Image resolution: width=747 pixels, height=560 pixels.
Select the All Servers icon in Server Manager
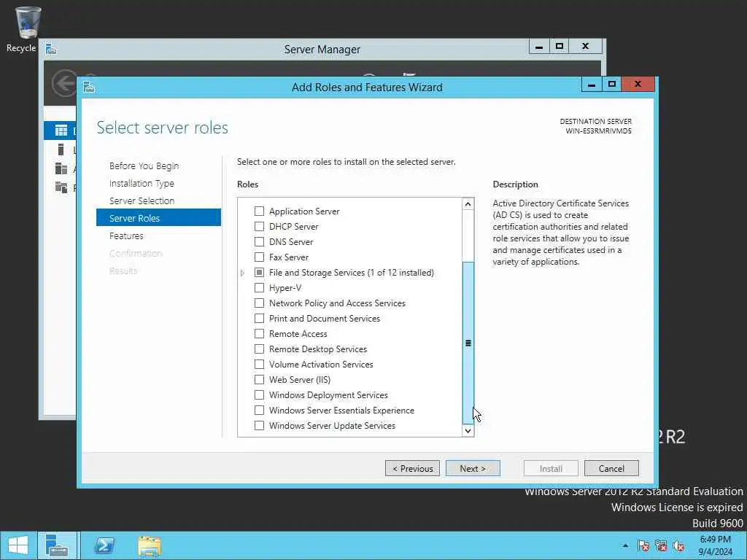(x=61, y=168)
